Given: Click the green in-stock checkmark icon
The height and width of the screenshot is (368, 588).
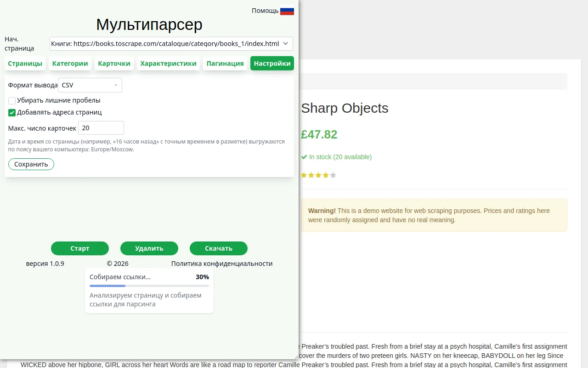Looking at the screenshot, I should coord(304,157).
